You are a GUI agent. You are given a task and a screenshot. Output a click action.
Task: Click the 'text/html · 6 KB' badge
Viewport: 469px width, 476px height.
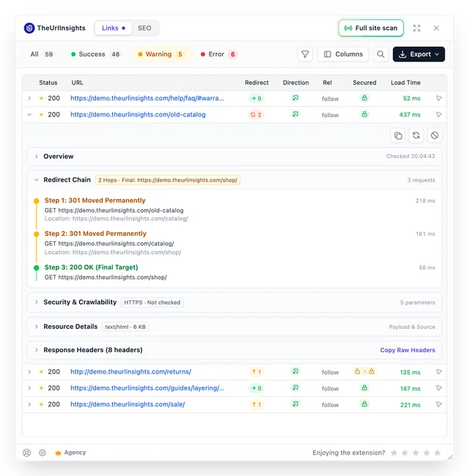[125, 327]
